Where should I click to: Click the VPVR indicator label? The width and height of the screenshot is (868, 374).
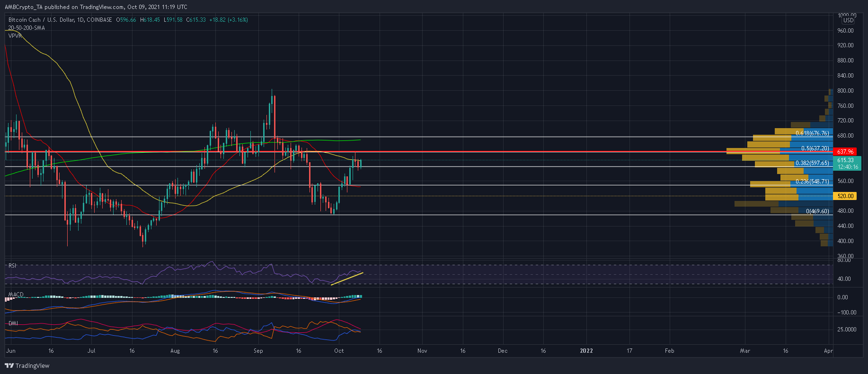[x=15, y=35]
